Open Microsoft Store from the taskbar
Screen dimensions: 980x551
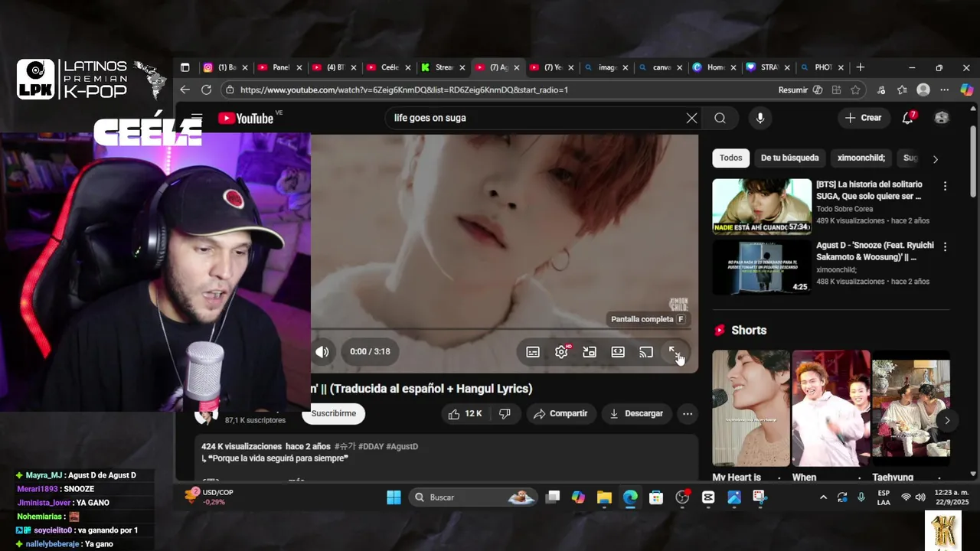pyautogui.click(x=656, y=497)
